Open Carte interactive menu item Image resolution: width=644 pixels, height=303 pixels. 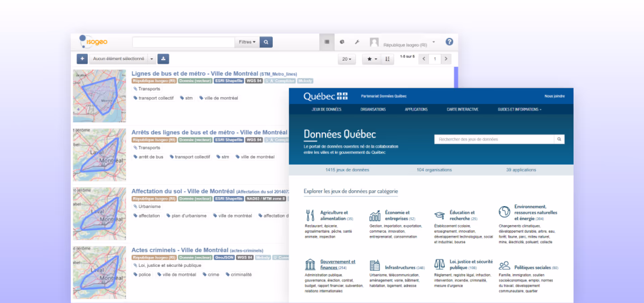point(463,109)
